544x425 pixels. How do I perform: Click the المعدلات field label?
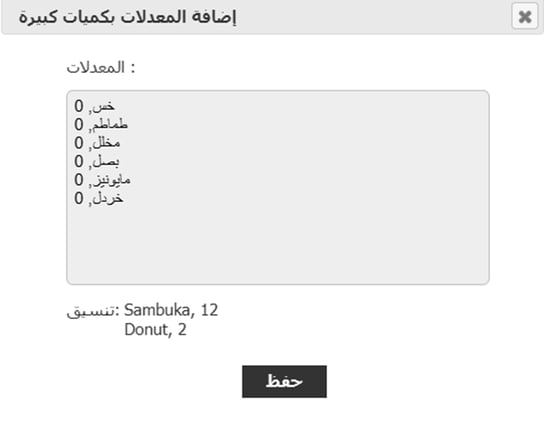[x=101, y=67]
